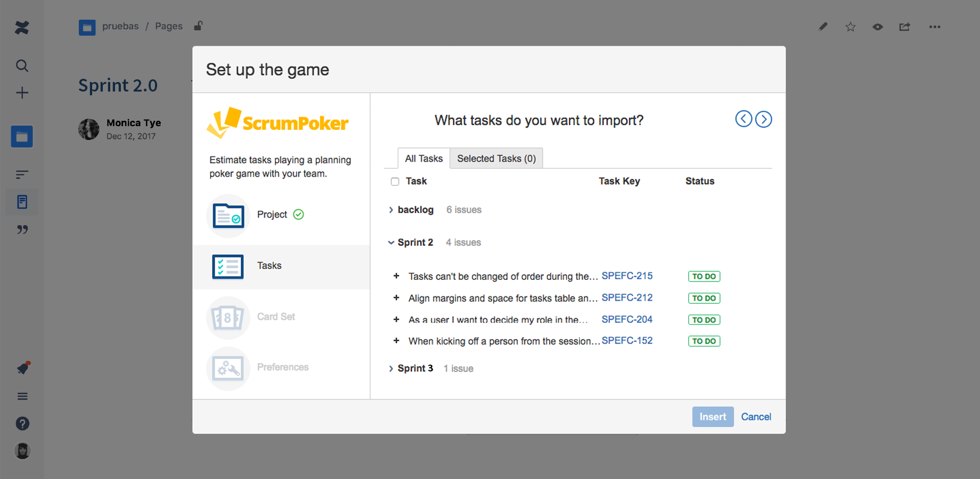Click Cancel to close the dialog
The height and width of the screenshot is (479, 980).
coord(756,417)
